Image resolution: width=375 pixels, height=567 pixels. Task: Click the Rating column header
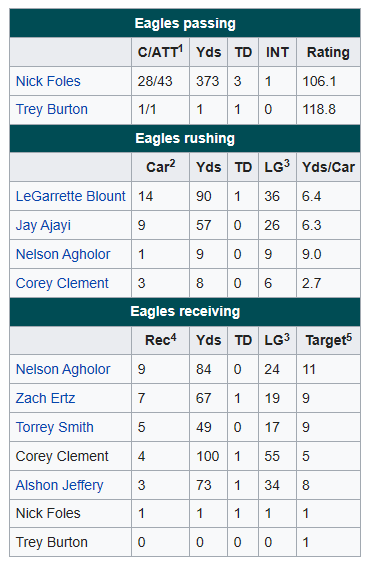(x=328, y=52)
